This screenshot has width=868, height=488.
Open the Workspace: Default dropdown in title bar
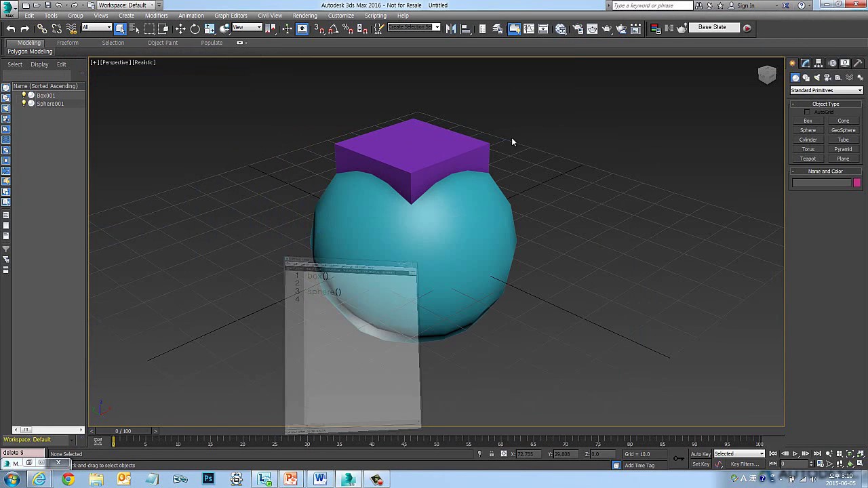pos(125,5)
